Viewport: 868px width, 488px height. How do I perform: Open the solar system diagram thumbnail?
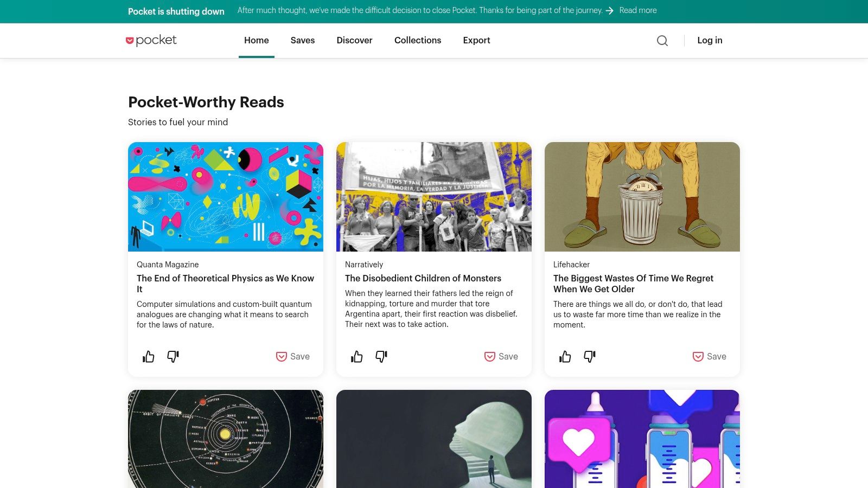click(226, 439)
